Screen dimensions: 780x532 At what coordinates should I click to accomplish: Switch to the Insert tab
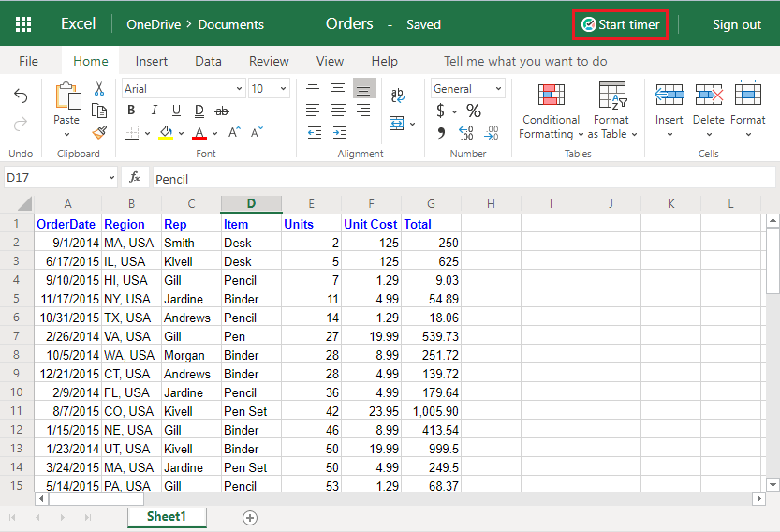coord(152,61)
